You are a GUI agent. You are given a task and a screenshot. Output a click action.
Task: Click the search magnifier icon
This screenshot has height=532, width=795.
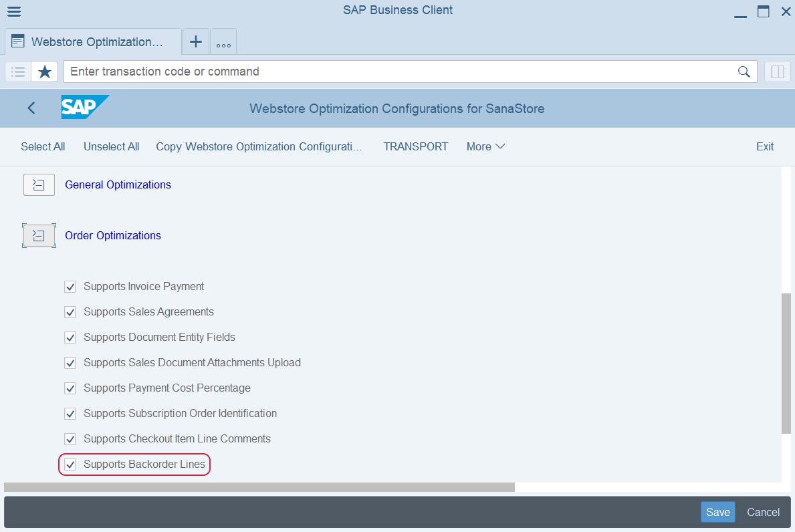[744, 72]
